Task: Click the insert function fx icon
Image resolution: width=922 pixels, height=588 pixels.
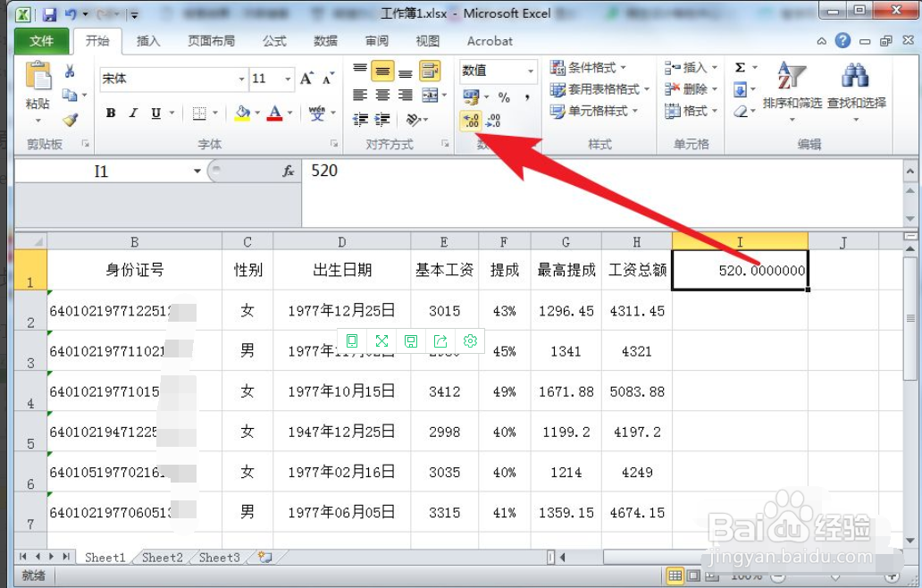Action: click(x=288, y=171)
